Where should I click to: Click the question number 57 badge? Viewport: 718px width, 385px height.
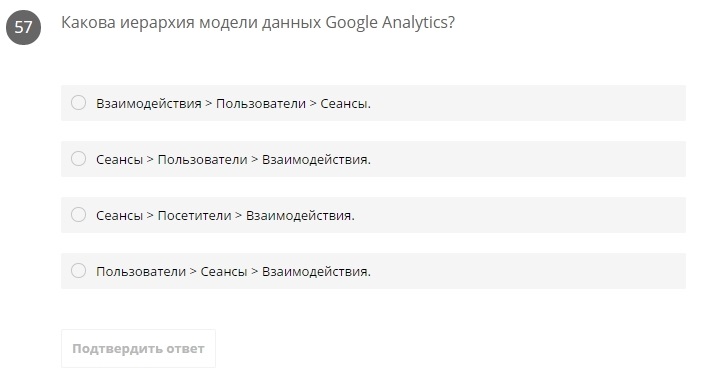point(23,27)
